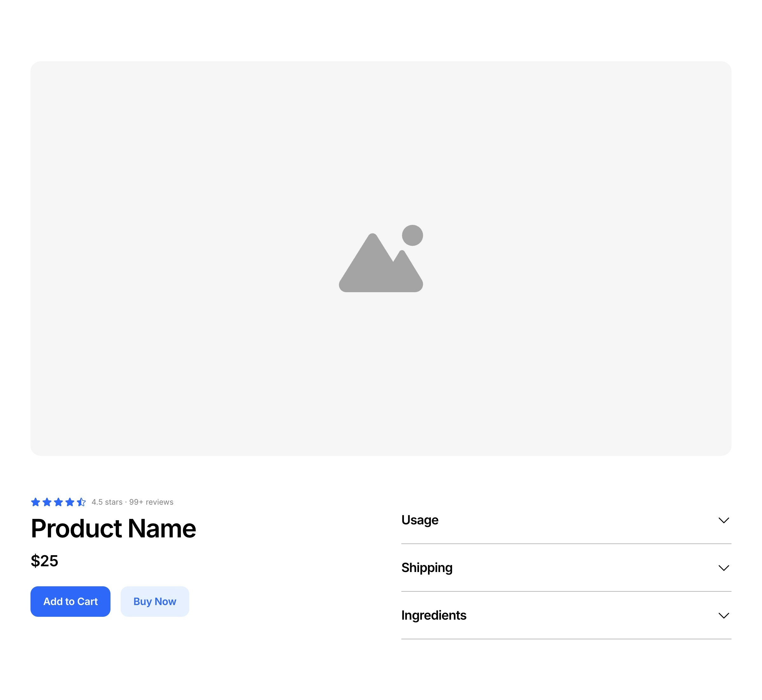Select the third rating star

click(58, 502)
